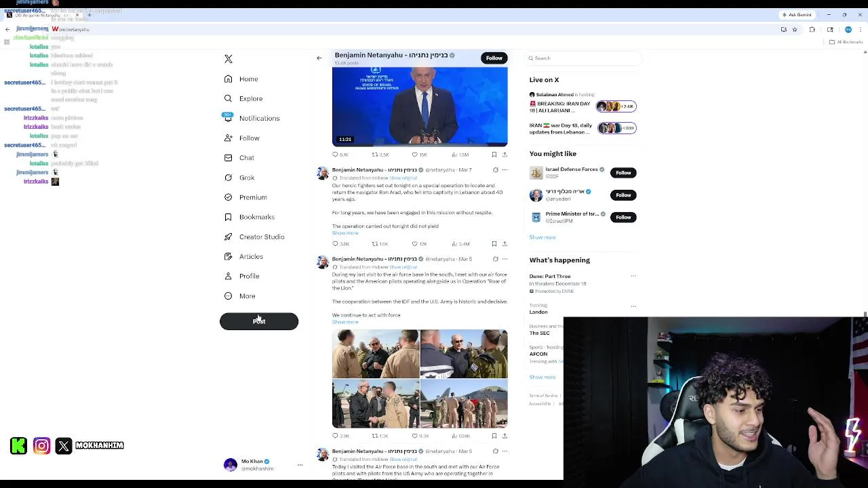The height and width of the screenshot is (488, 868).
Task: Join the IRAN war Day 18 daily updates space
Action: pyautogui.click(x=583, y=128)
